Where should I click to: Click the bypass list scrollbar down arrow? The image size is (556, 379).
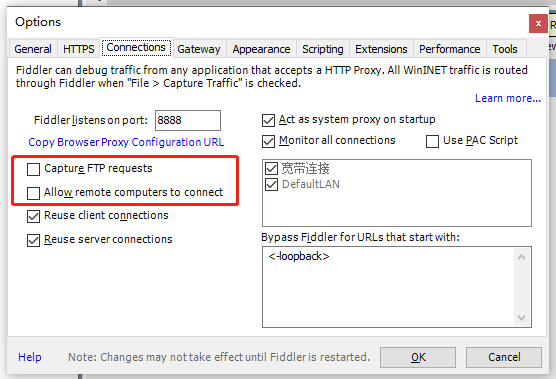(x=521, y=318)
